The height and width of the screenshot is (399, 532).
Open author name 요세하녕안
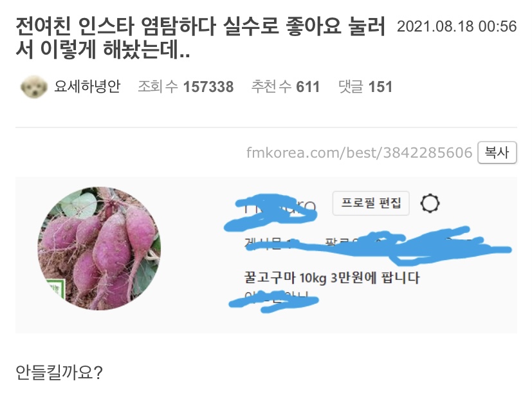(87, 86)
